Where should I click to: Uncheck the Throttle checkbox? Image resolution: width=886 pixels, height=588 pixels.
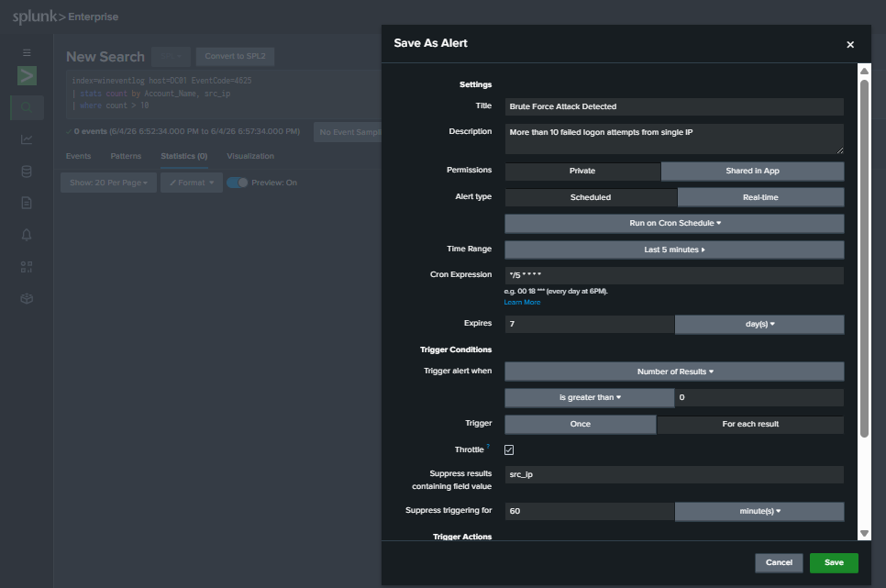(509, 450)
